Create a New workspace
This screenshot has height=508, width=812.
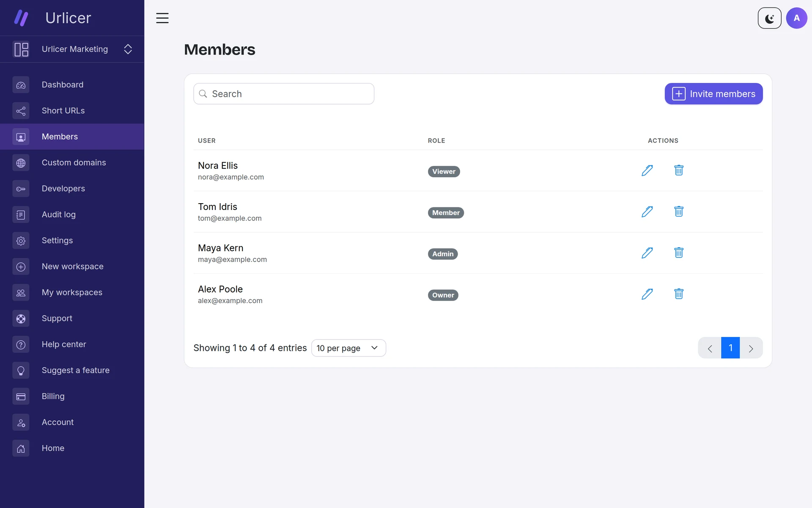coord(72,267)
